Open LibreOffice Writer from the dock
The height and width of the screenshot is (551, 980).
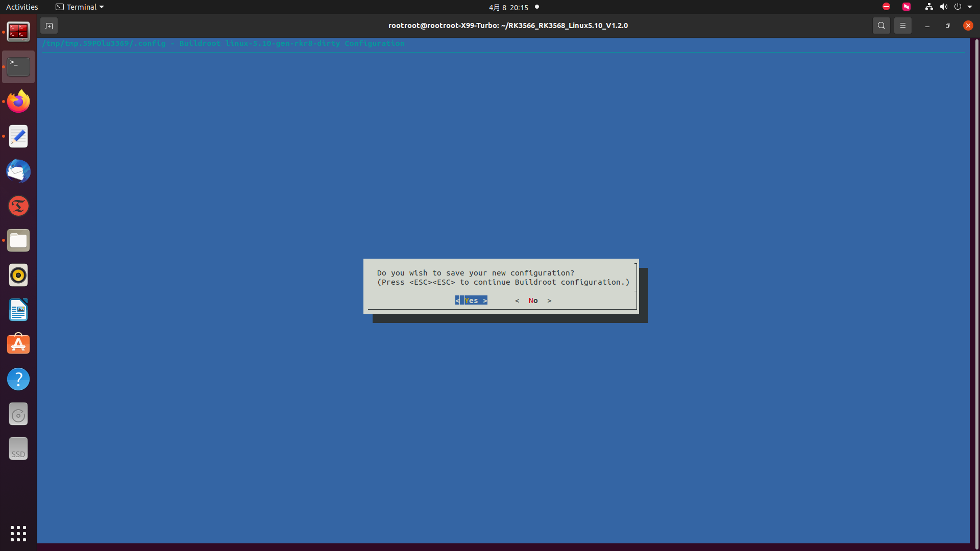(18, 310)
